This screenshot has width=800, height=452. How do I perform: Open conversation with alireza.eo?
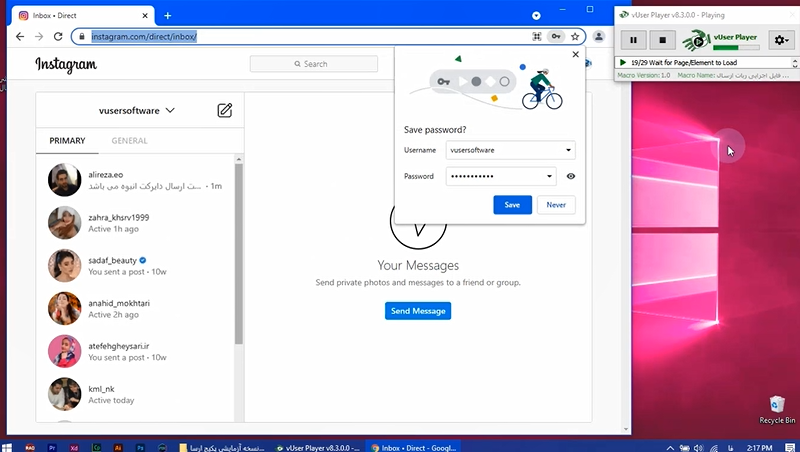pos(136,180)
